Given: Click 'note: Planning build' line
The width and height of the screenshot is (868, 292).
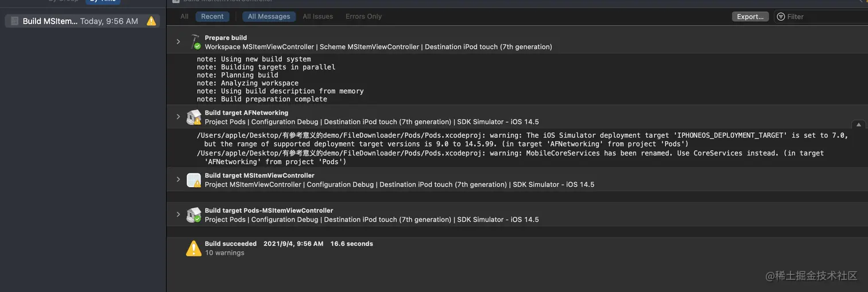Looking at the screenshot, I should click(x=238, y=75).
